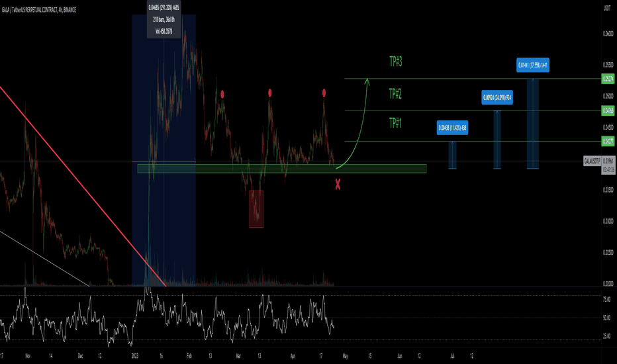Select the red dot above the April peak
The image size is (617, 364).
coord(324,93)
